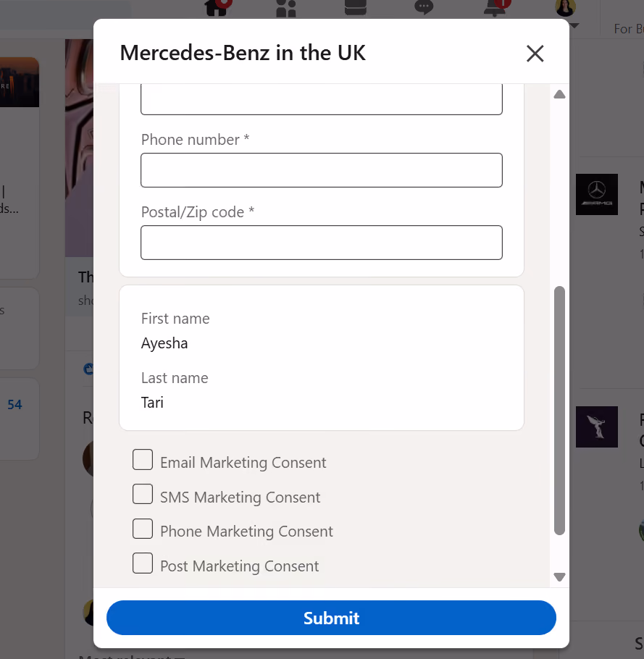The height and width of the screenshot is (659, 644).
Task: Tick the Phone Marketing Consent checkbox
Action: 143,529
